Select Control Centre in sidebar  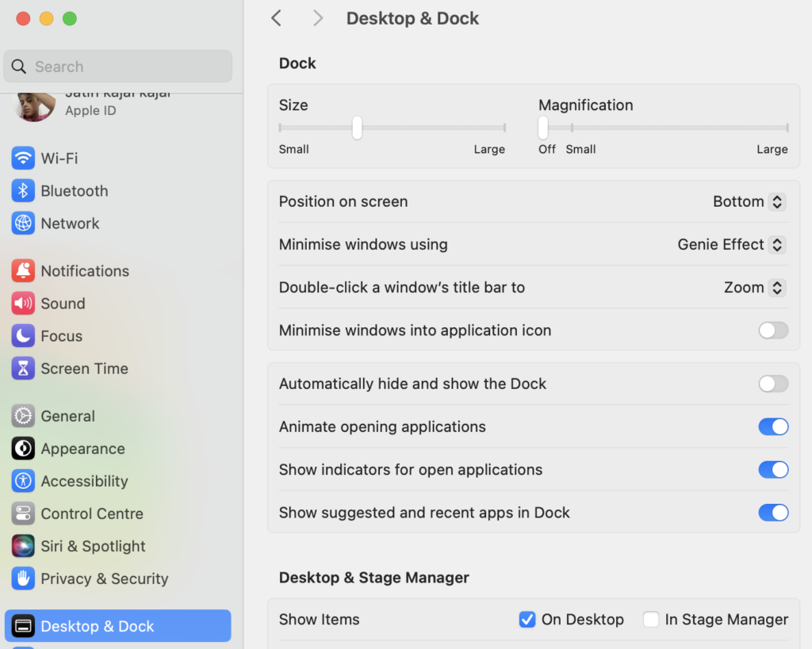(91, 513)
